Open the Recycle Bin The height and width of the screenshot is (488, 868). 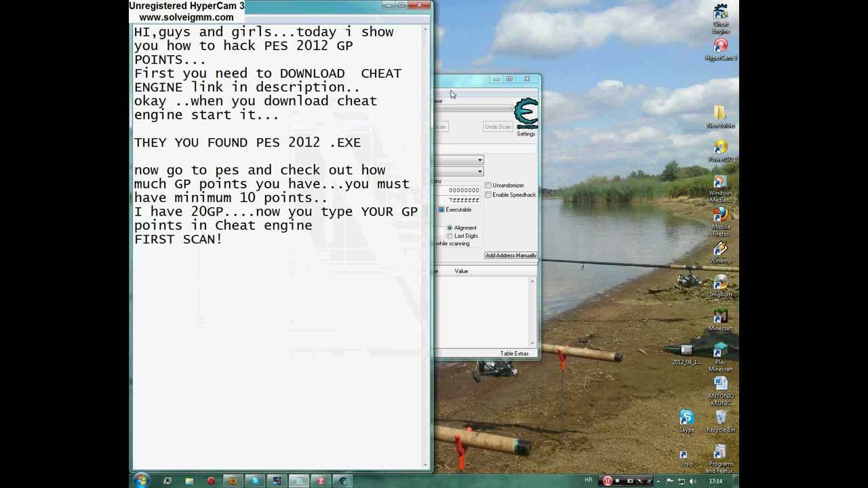point(720,422)
